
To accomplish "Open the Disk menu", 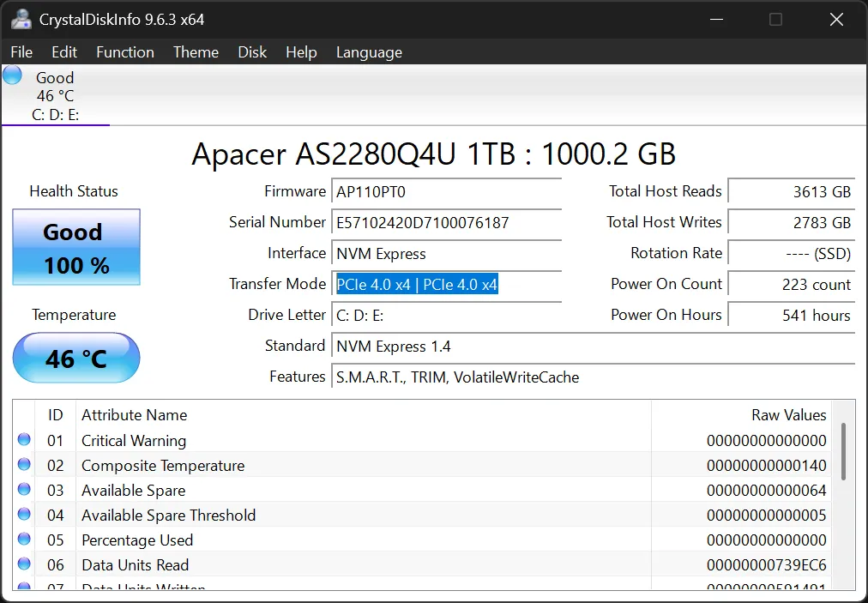I will pos(252,52).
